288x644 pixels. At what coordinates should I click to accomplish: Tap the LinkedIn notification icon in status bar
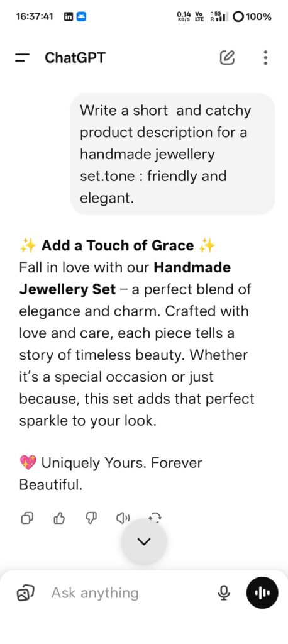(69, 17)
